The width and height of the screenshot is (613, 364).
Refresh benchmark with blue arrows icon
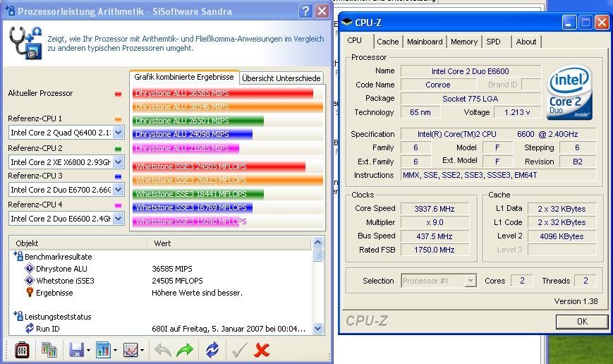point(212,350)
